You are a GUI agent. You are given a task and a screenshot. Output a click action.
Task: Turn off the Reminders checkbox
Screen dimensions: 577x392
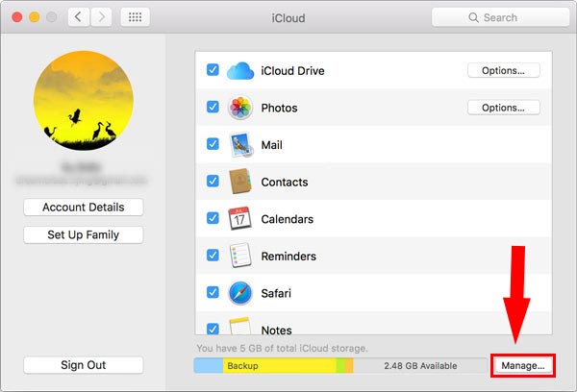[213, 255]
